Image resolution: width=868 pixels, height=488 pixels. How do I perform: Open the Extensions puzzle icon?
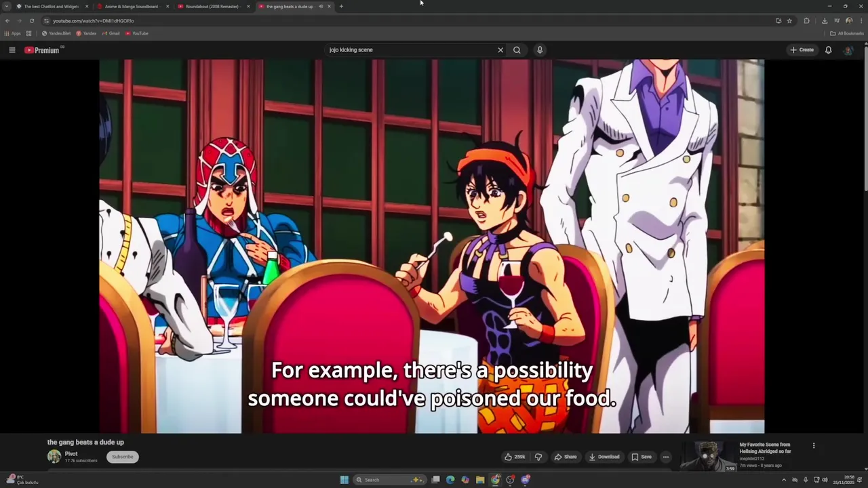806,21
